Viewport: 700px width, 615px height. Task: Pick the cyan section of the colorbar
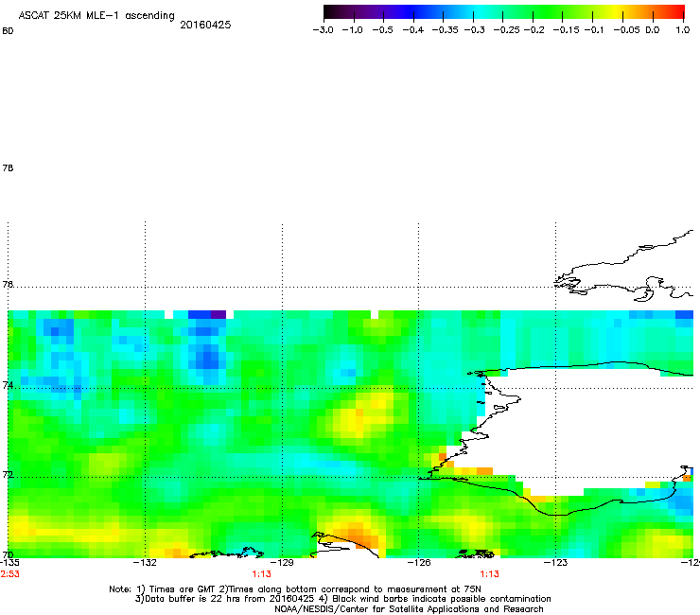point(480,11)
